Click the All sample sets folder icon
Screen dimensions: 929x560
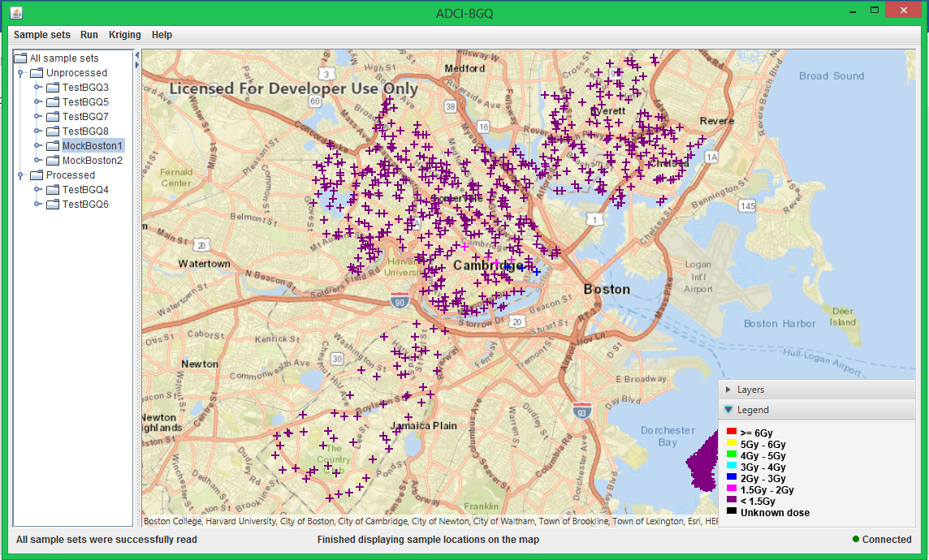coord(21,58)
